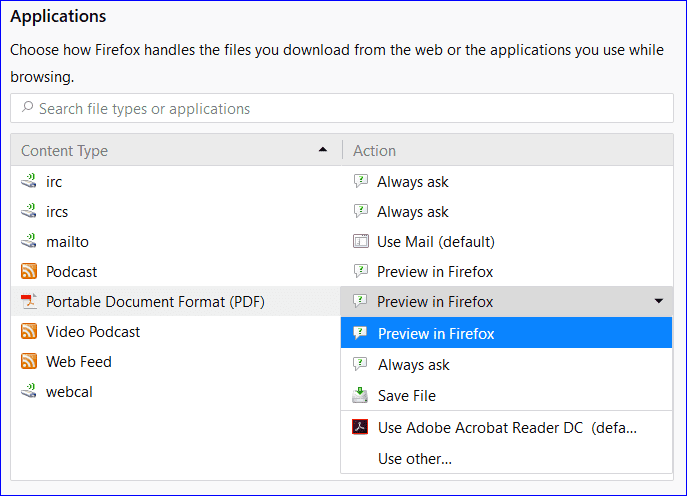Viewport: 687px width, 496px height.
Task: Click the webcal content type icon
Action: coord(29,392)
